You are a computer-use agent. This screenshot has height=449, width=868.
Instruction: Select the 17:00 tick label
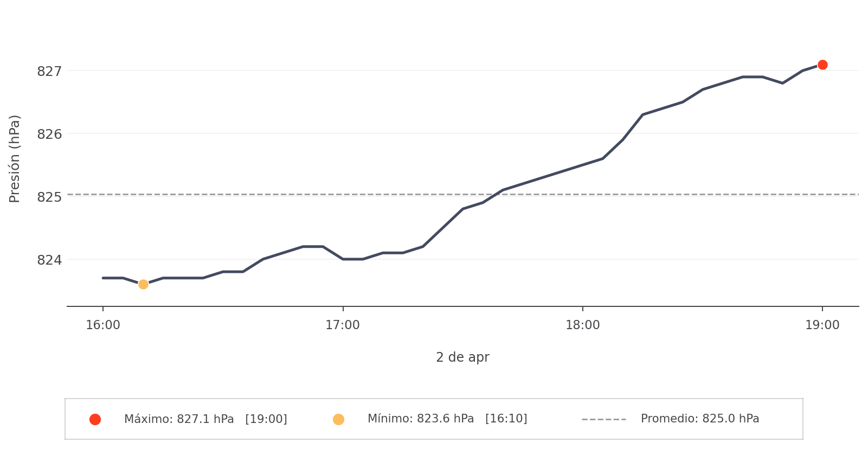[x=343, y=325]
